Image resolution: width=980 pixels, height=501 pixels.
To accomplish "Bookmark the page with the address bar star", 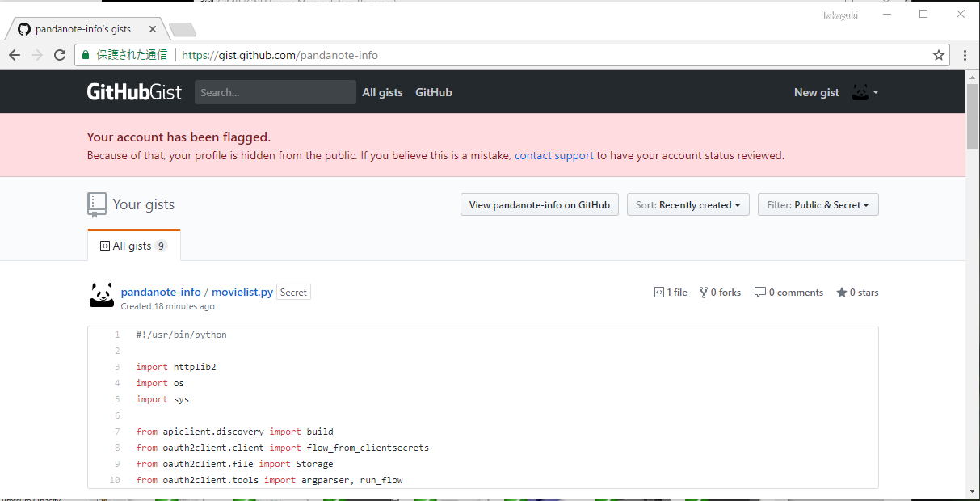I will click(938, 54).
